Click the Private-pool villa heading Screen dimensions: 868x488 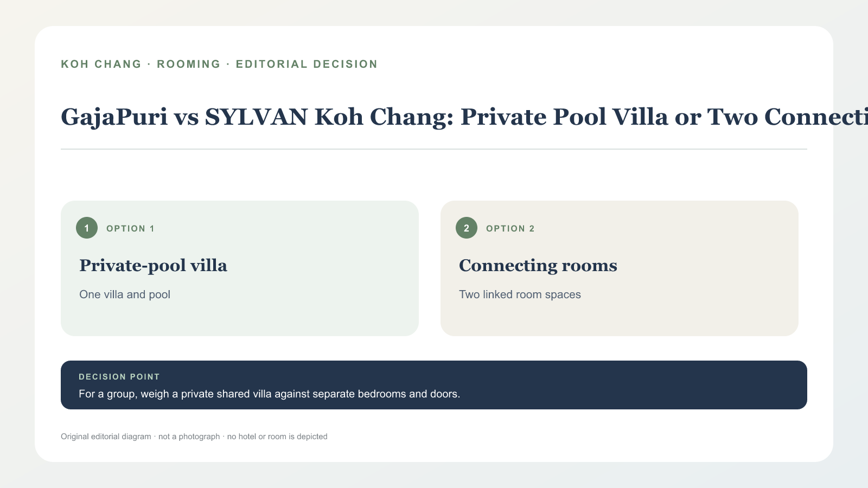(153, 266)
